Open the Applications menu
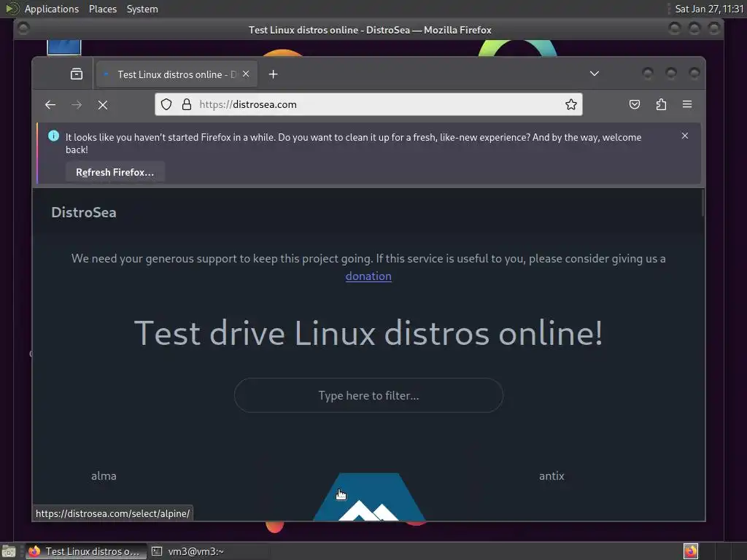Image resolution: width=747 pixels, height=560 pixels. pos(52,9)
